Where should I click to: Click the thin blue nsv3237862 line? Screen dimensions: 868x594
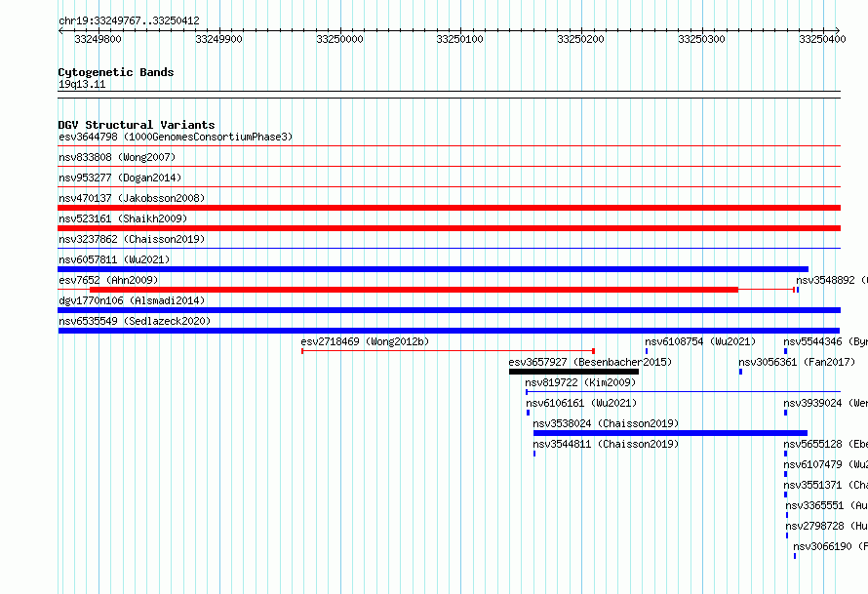pyautogui.click(x=449, y=248)
